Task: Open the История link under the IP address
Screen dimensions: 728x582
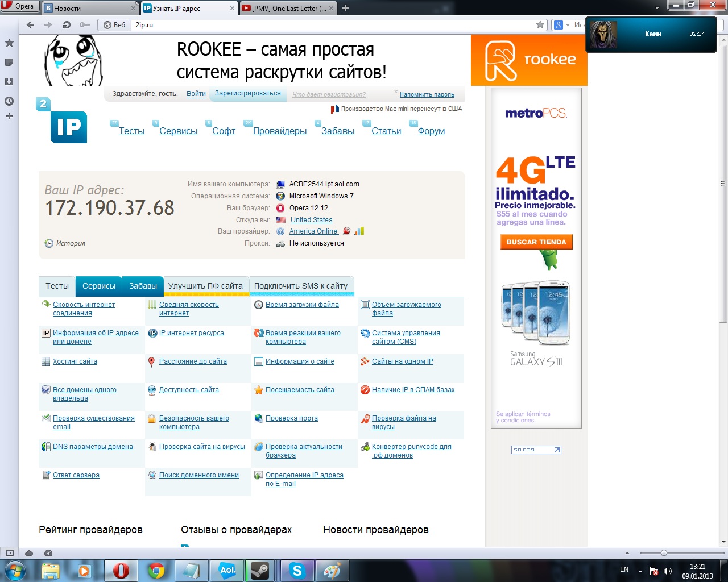Action: coord(71,243)
